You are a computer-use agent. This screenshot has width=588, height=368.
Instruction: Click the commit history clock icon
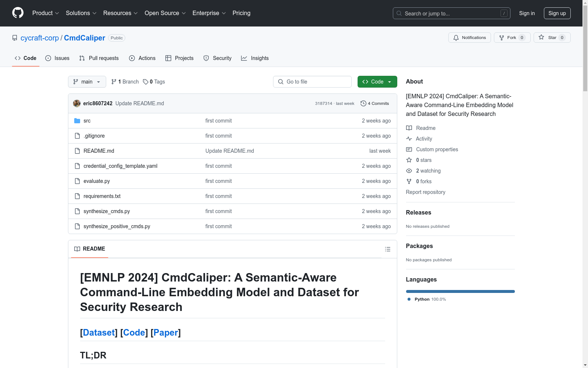tap(363, 103)
